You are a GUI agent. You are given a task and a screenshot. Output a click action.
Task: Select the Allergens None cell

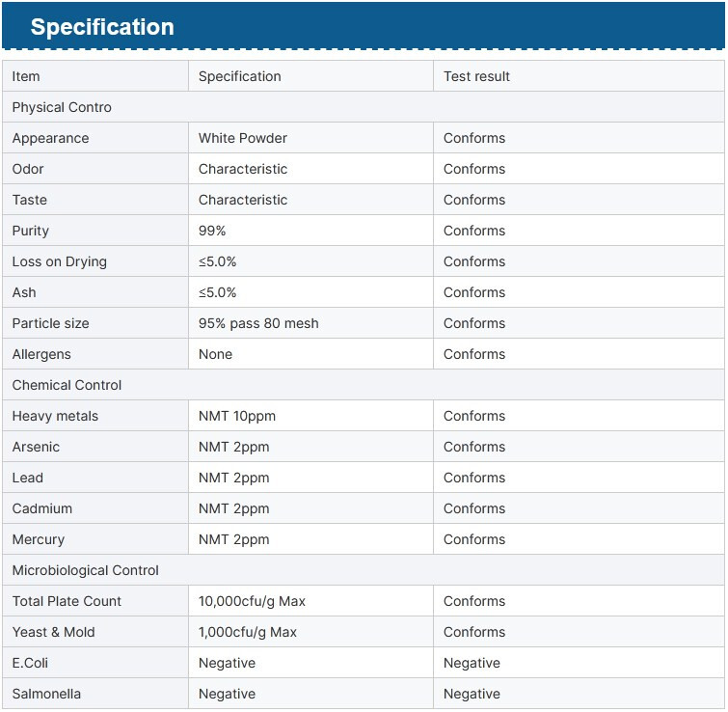(310, 354)
